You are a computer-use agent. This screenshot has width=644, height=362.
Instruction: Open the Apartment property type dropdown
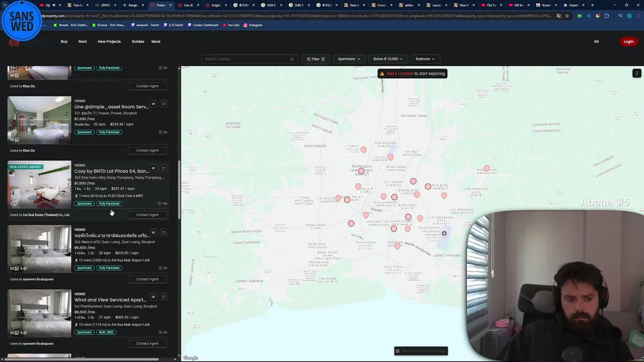[x=349, y=59]
